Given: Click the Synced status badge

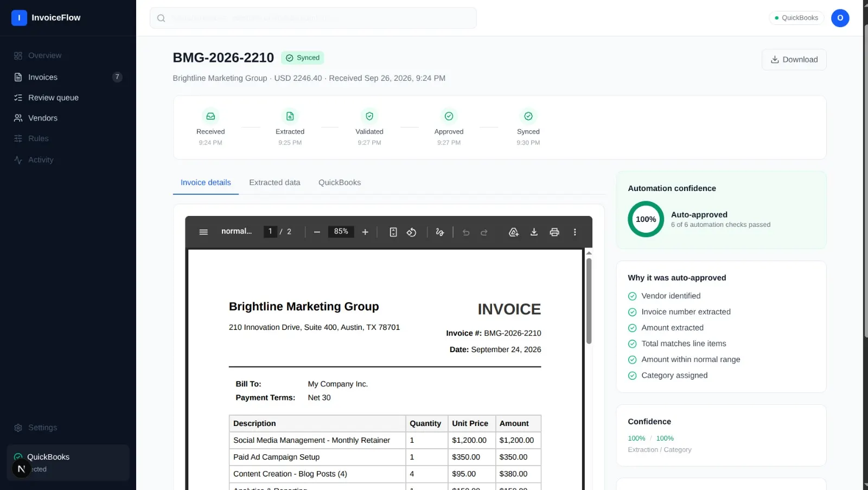Looking at the screenshot, I should (303, 58).
